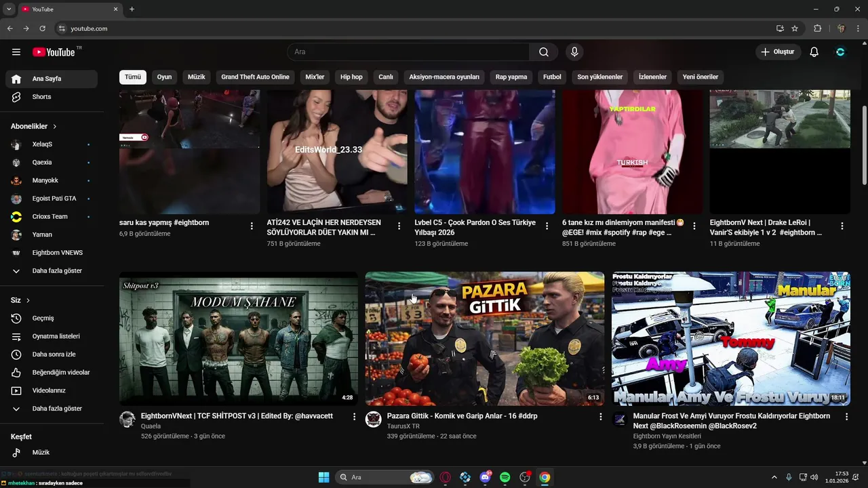
Task: Select the Canlı filter chip
Action: [386, 77]
